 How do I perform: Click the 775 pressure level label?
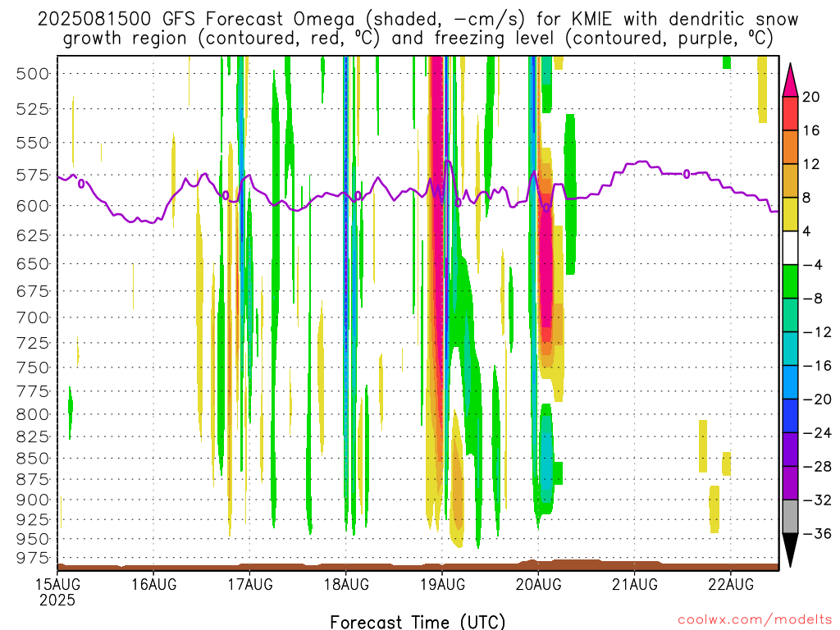[x=33, y=391]
